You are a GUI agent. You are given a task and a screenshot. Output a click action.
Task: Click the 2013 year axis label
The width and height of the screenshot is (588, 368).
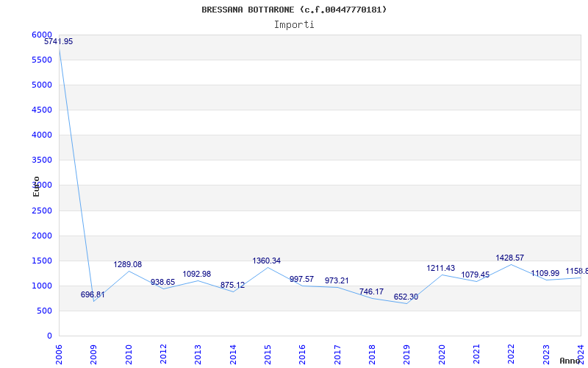tap(198, 354)
